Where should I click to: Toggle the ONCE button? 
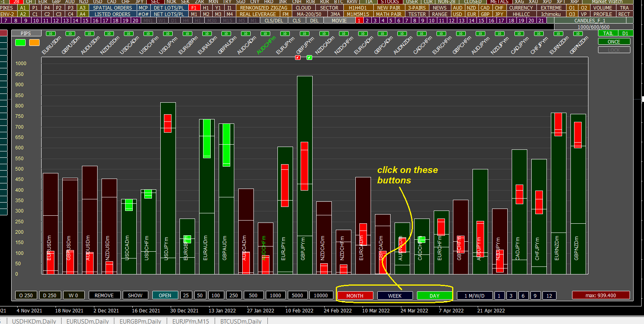614,42
